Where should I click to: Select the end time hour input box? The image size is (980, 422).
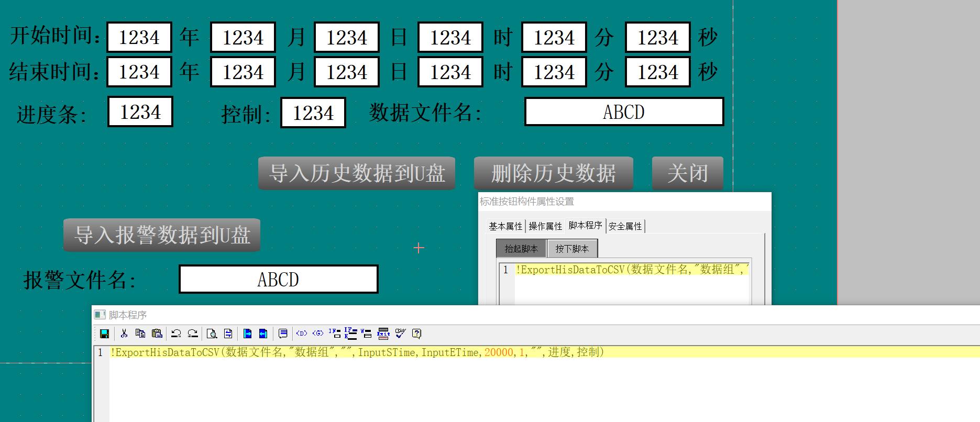coord(450,72)
